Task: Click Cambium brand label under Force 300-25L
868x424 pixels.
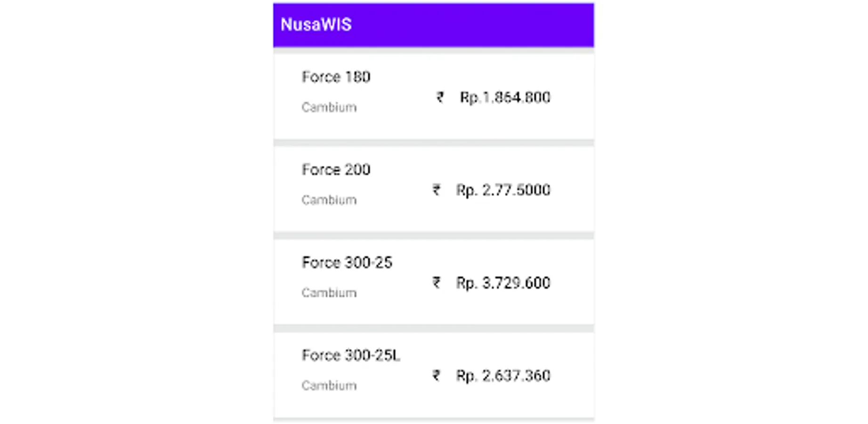Action: [x=329, y=386]
